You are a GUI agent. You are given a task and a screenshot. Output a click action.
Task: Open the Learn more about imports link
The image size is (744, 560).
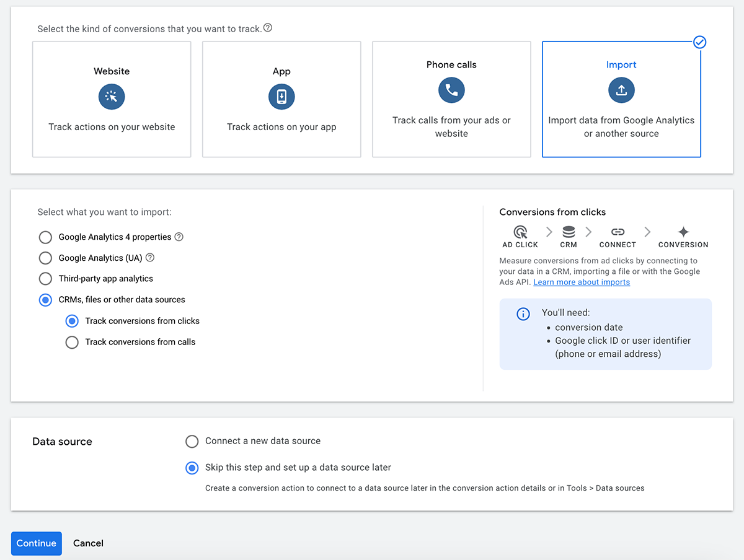(582, 282)
